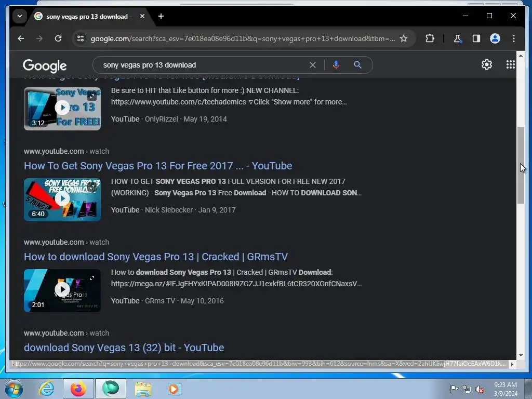This screenshot has width=532, height=399.
Task: Click the GRms TV May 10, 2016 source line
Action: point(167,301)
